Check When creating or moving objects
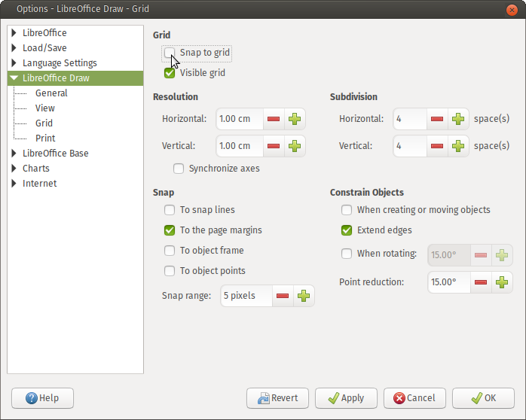Image resolution: width=526 pixels, height=420 pixels. pyautogui.click(x=347, y=210)
